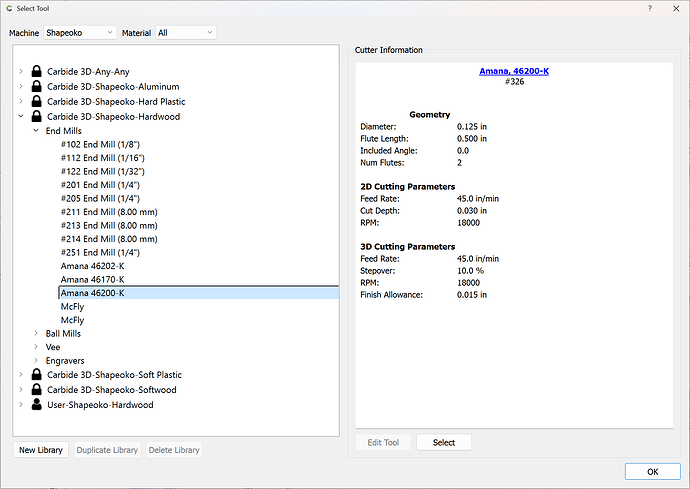Collapse the End Mills category
Screen dimensions: 690x489
pyautogui.click(x=36, y=130)
